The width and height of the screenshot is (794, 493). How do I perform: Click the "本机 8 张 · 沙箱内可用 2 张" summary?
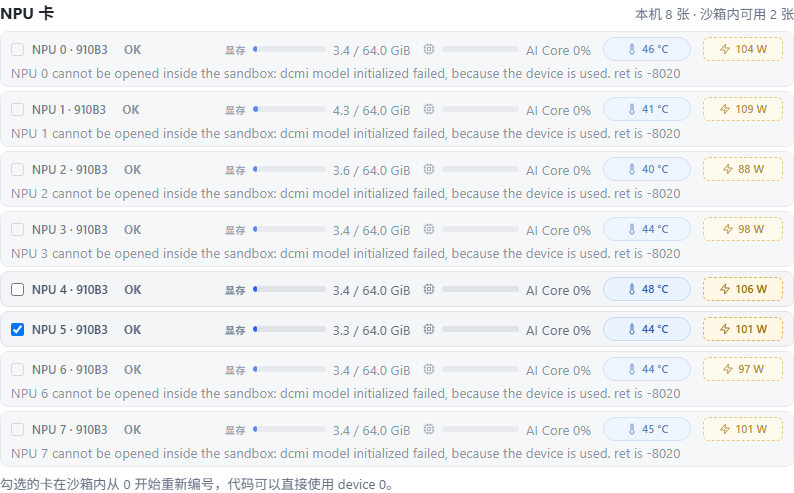(x=714, y=14)
